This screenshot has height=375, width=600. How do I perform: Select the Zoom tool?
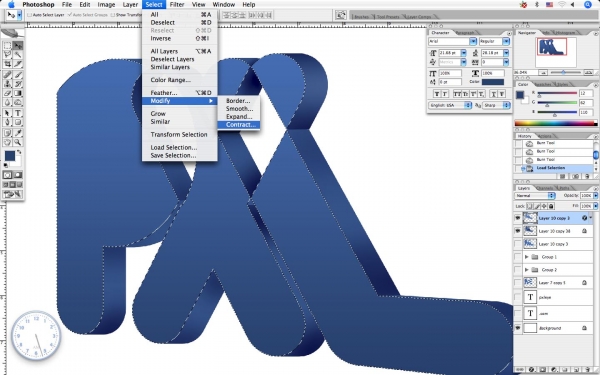pos(18,142)
